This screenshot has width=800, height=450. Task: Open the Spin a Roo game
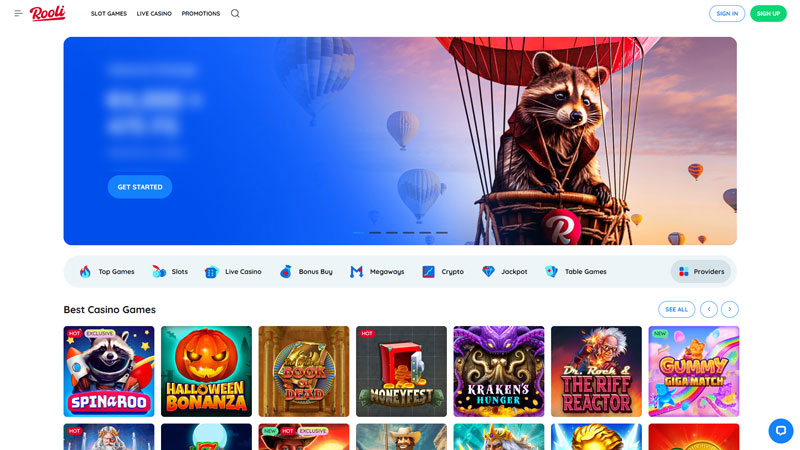pyautogui.click(x=109, y=371)
